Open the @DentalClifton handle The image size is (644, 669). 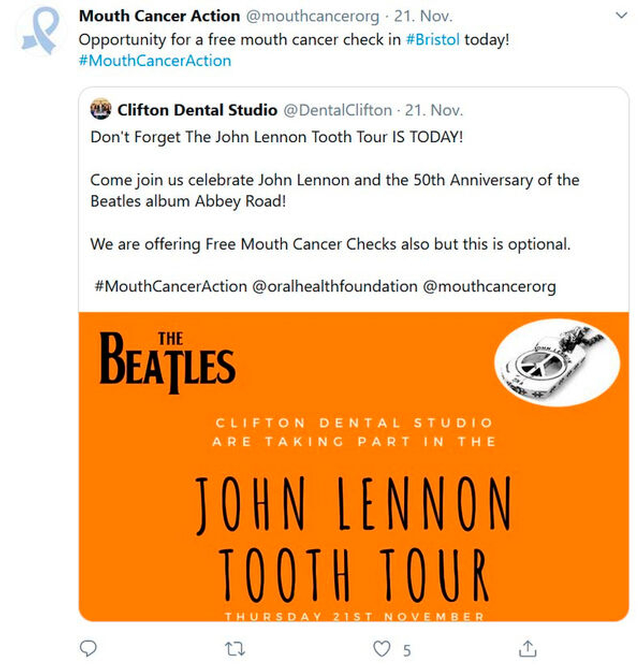pos(338,110)
